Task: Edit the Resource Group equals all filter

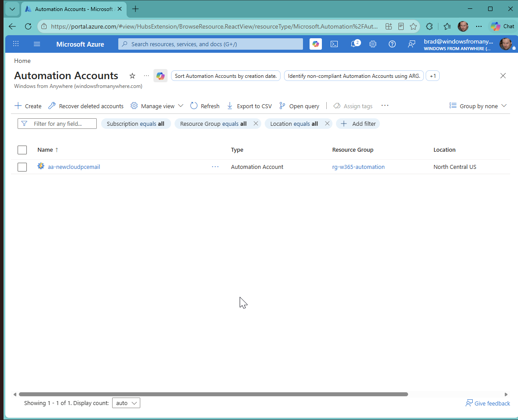Action: [213, 124]
